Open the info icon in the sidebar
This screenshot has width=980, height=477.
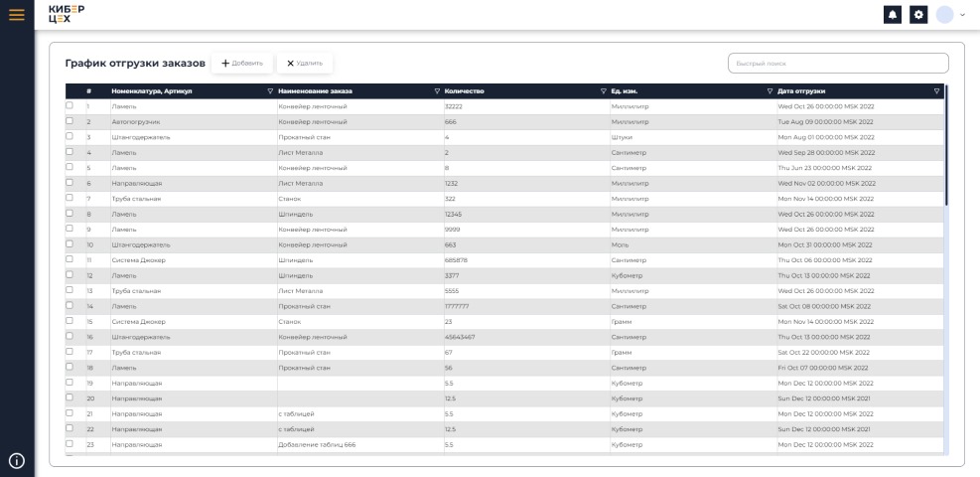point(17,461)
